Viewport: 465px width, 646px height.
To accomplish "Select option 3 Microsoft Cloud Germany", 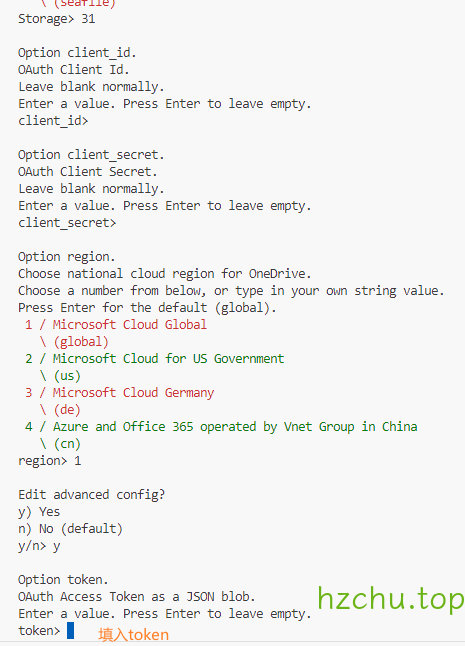I will [x=119, y=393].
